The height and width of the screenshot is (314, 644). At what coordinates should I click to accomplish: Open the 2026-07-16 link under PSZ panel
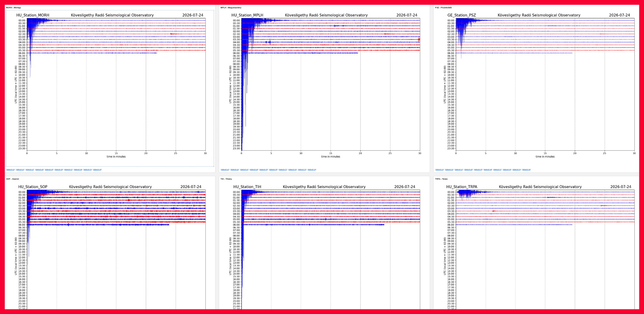click(x=507, y=170)
